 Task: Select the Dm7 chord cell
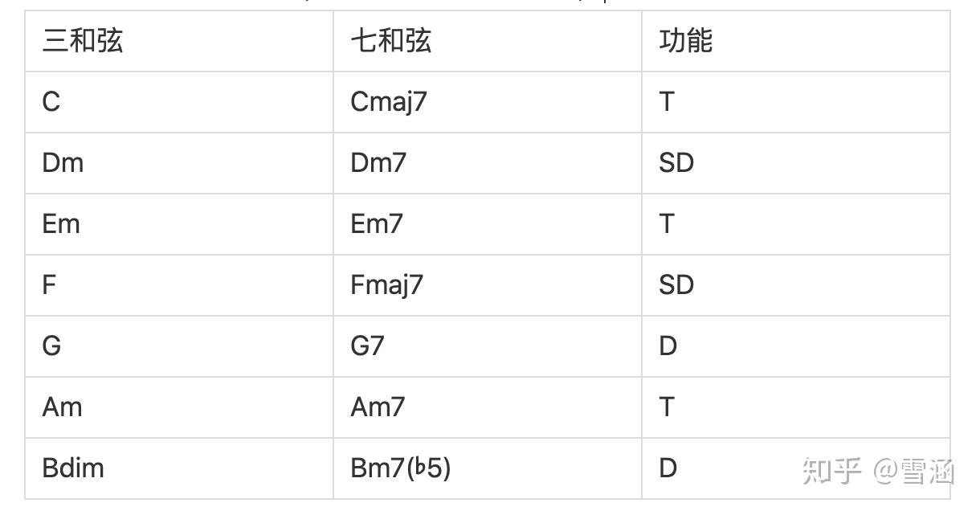click(x=378, y=163)
